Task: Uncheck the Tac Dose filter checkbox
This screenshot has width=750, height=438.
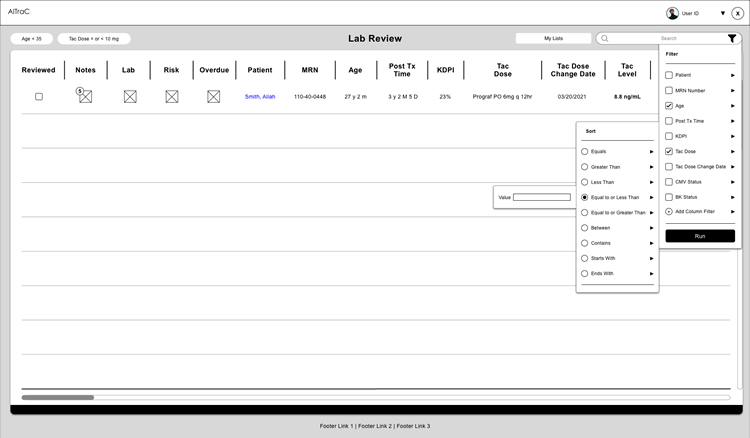Action: (x=669, y=151)
